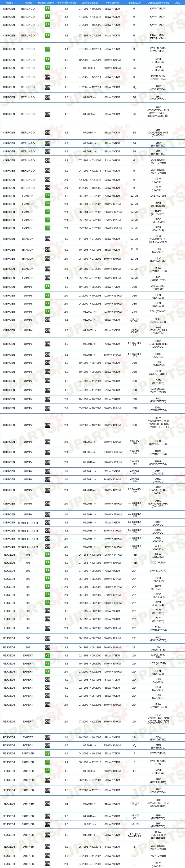Click the '2.0 HDi 165' body cell

134,463
